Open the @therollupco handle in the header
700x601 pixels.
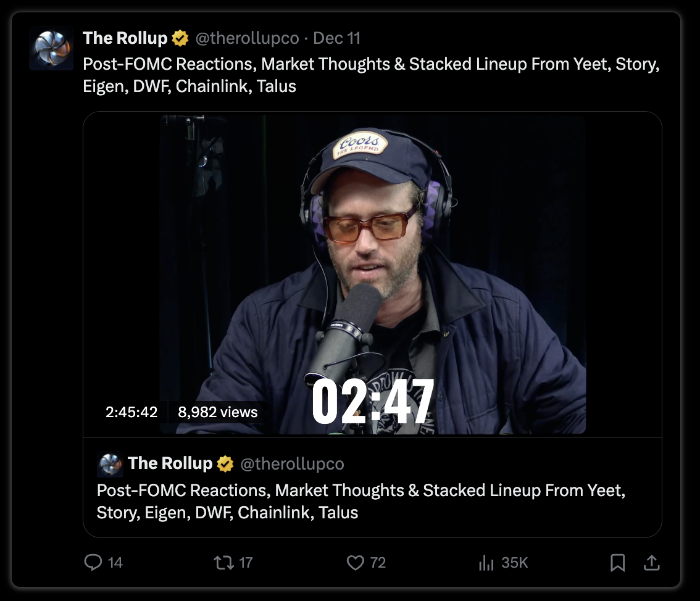248,38
